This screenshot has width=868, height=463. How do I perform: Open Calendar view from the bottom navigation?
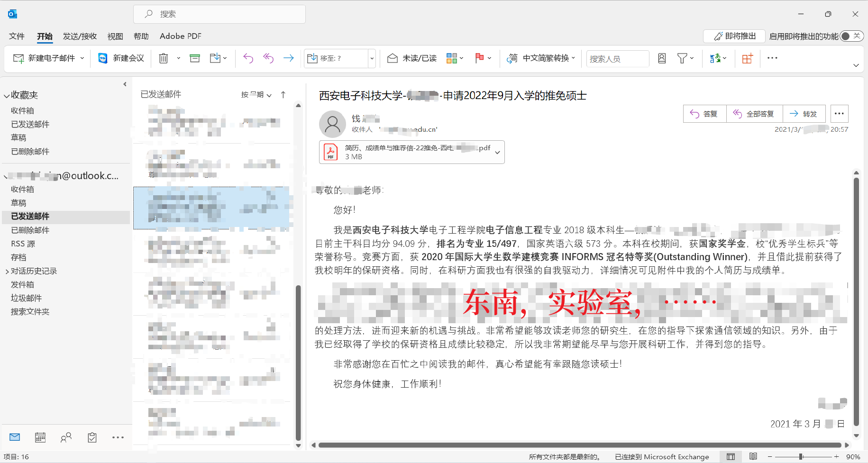coord(40,437)
